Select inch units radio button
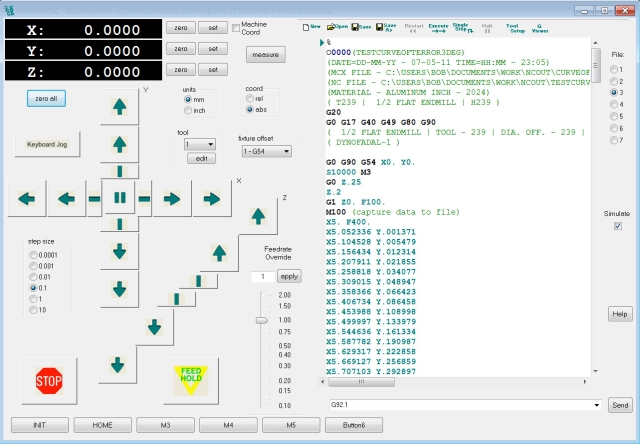 [x=186, y=111]
